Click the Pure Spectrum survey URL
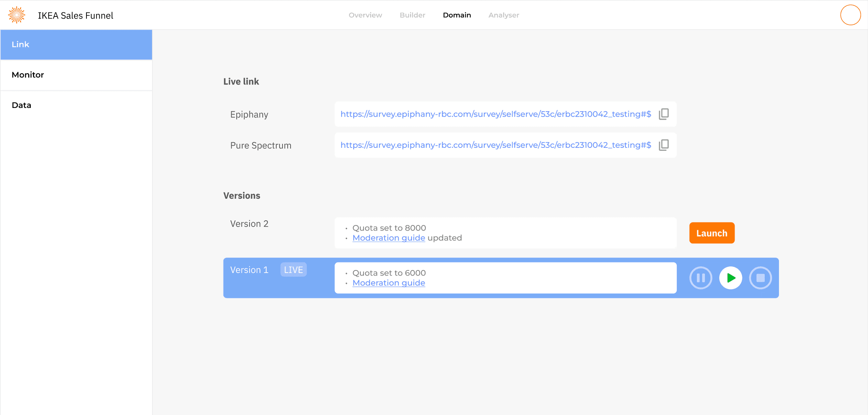This screenshot has height=415, width=868. point(495,145)
